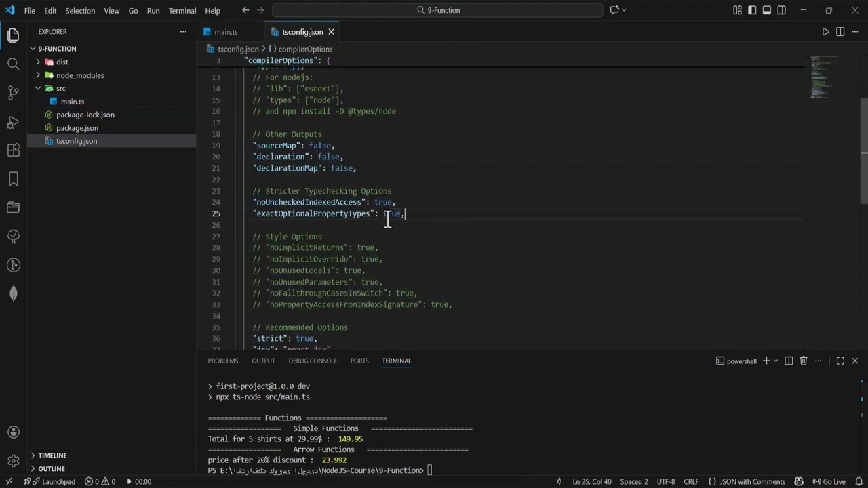The height and width of the screenshot is (488, 868).
Task: Kill the terminal with trash icon
Action: point(804,361)
